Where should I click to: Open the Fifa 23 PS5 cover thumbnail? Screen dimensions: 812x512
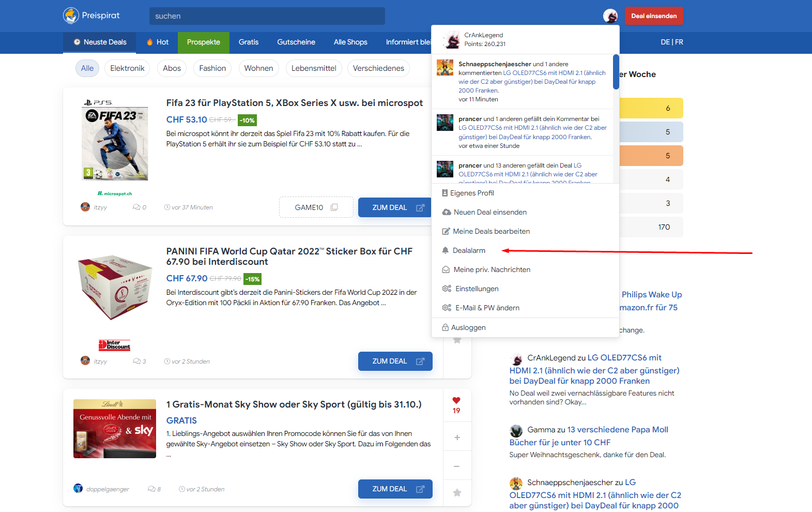coord(115,141)
